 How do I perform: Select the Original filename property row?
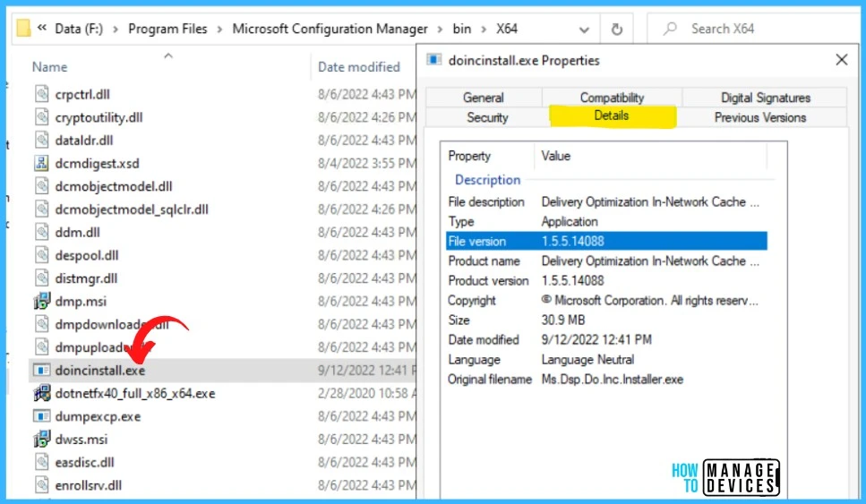[606, 380]
